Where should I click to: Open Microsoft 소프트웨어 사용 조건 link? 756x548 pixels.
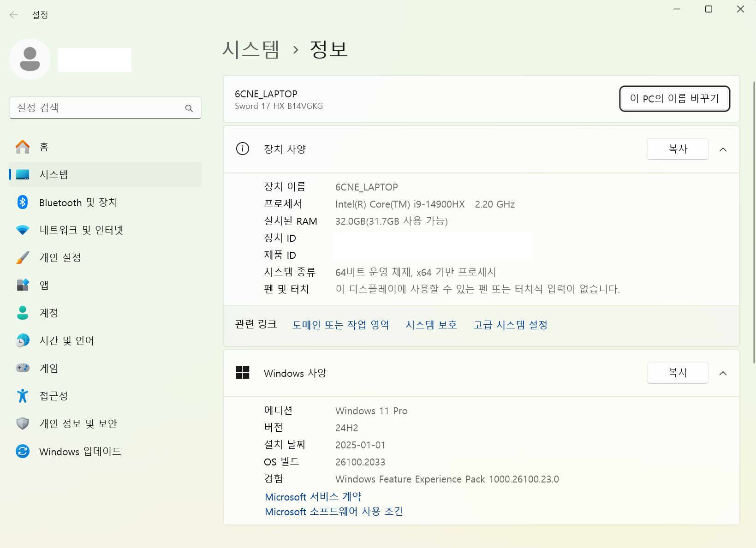point(334,512)
